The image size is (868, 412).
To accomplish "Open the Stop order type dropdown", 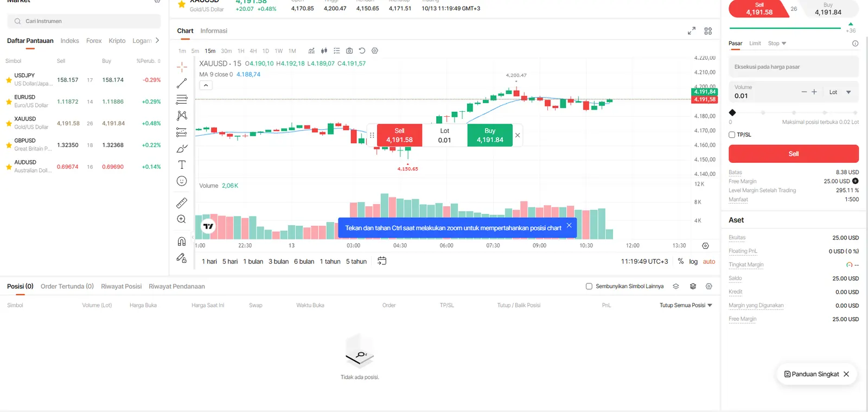I will coord(777,43).
